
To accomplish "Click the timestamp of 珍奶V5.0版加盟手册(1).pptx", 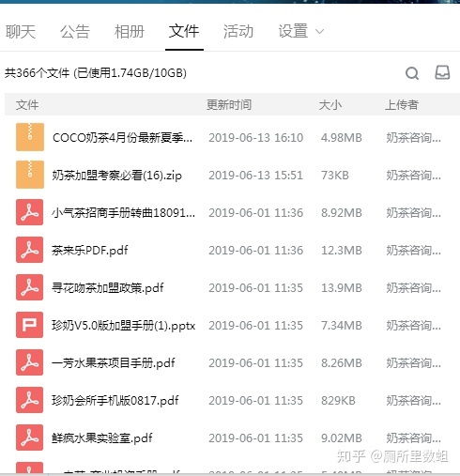I will coord(256,326).
